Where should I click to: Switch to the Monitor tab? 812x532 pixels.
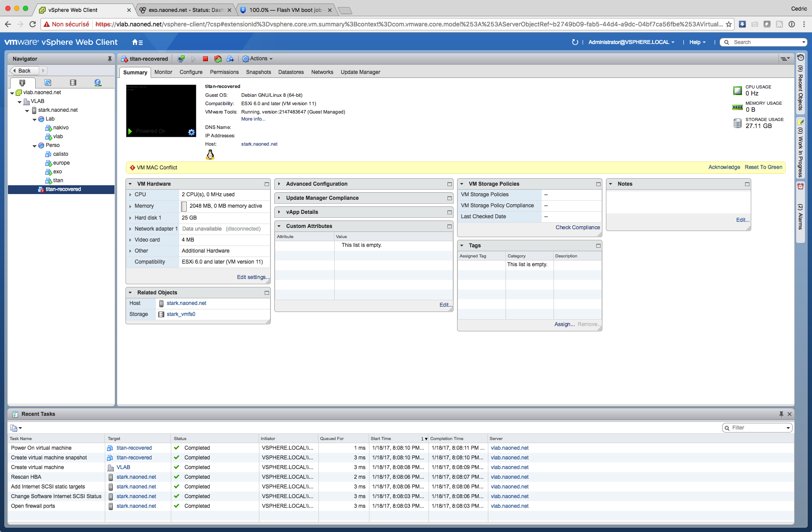pos(163,72)
